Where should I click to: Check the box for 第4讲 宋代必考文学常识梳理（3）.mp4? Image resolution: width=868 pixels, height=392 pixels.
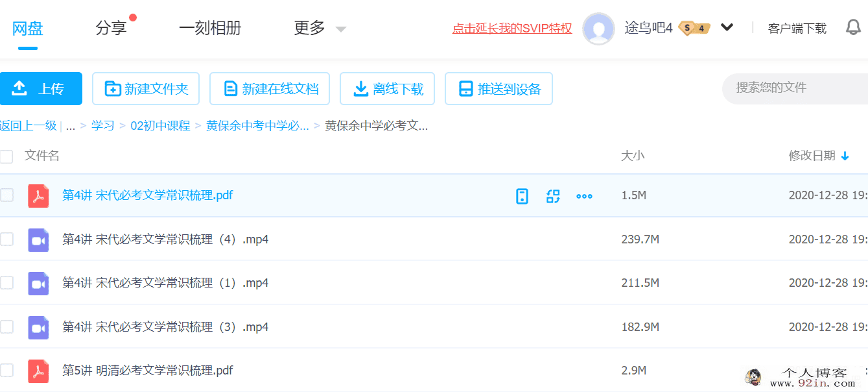coord(6,327)
